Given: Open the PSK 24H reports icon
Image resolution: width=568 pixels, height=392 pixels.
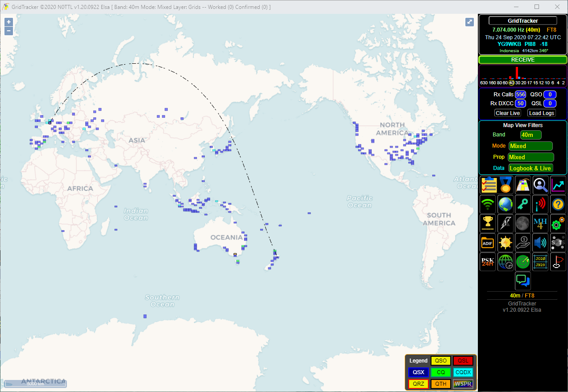Looking at the screenshot, I should pyautogui.click(x=488, y=262).
